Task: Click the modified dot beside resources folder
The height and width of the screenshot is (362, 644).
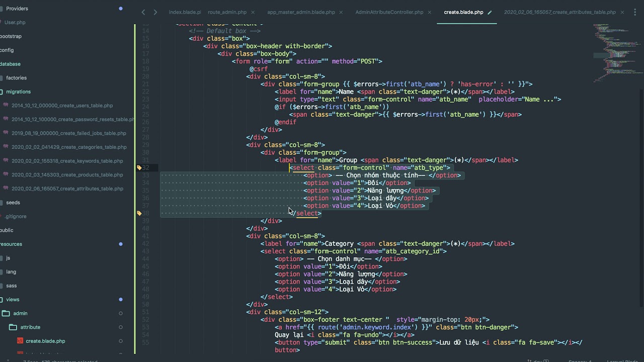Action: point(121,244)
